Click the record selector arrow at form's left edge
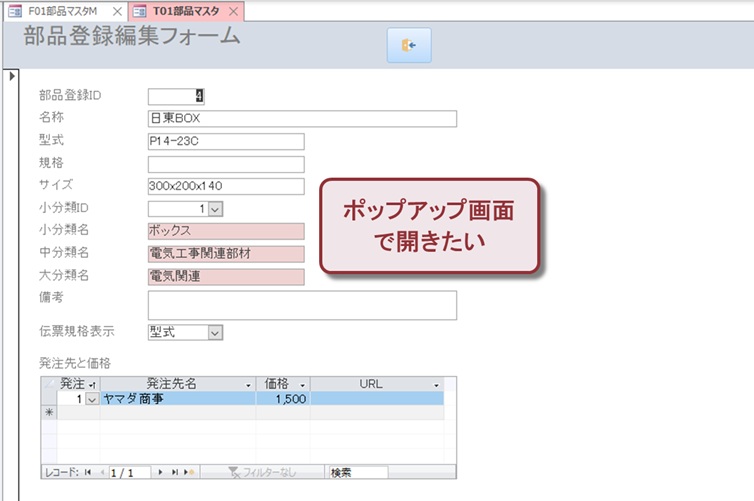754x501 pixels. [10, 77]
